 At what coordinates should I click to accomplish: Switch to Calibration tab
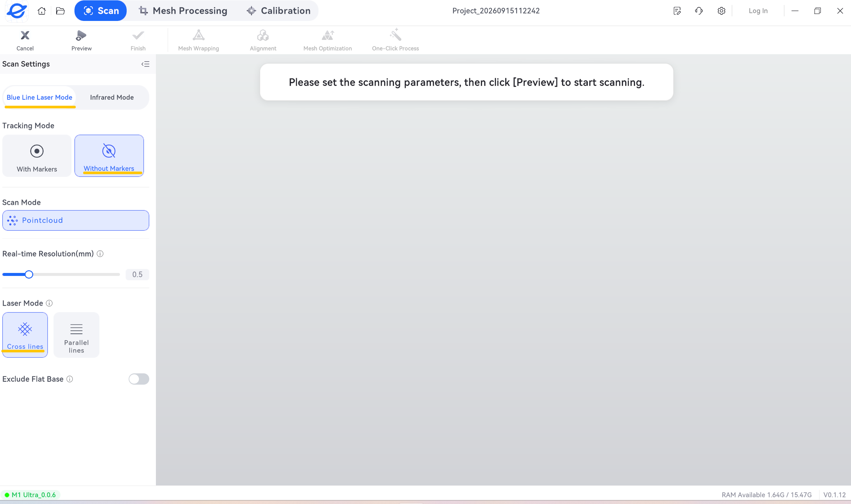point(279,11)
